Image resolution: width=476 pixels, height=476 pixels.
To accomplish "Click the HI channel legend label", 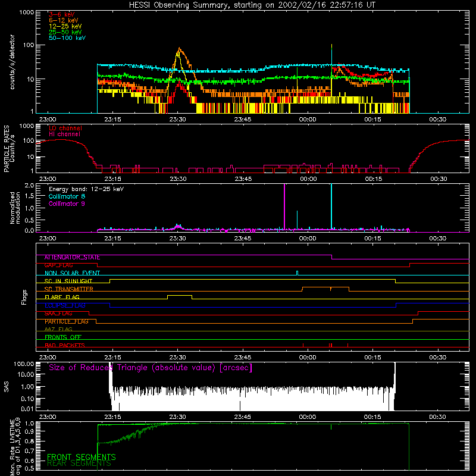I will click(x=65, y=134).
